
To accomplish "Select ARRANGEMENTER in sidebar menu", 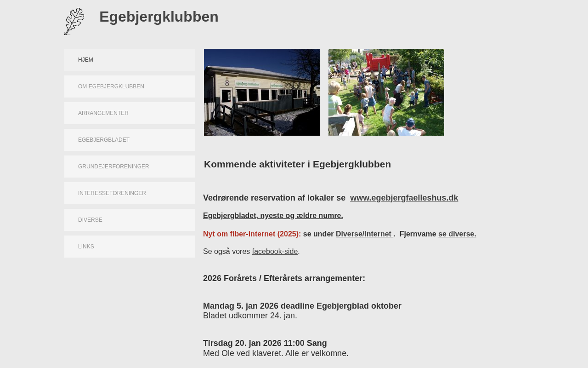I will 130,113.
